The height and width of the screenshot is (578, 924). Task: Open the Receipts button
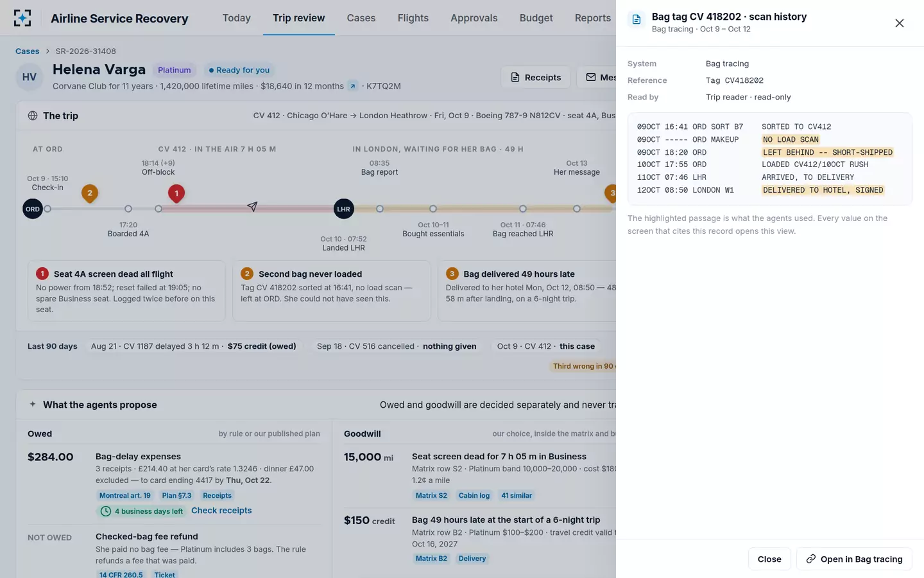(536, 78)
